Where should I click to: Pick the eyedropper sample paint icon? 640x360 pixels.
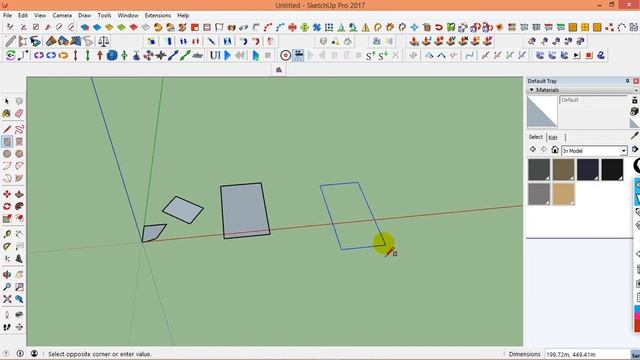[635, 136]
